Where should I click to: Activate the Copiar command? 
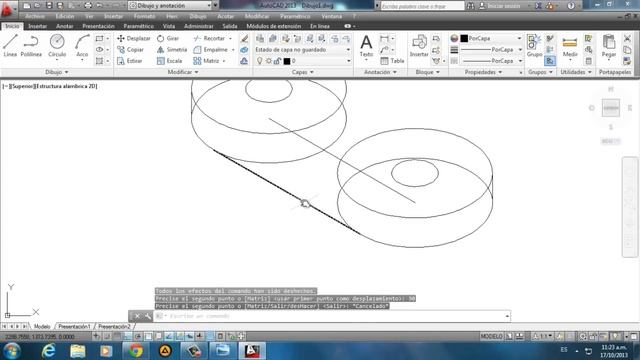(130, 49)
